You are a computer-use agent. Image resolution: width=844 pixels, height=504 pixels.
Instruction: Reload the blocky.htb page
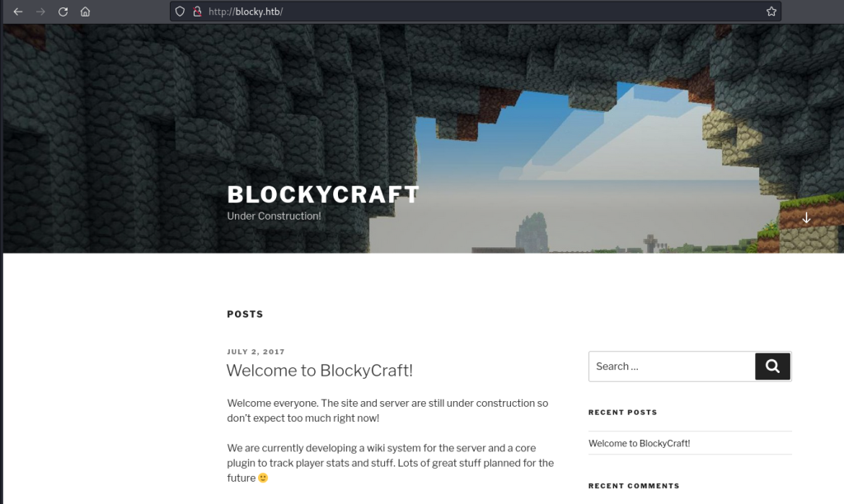tap(63, 12)
